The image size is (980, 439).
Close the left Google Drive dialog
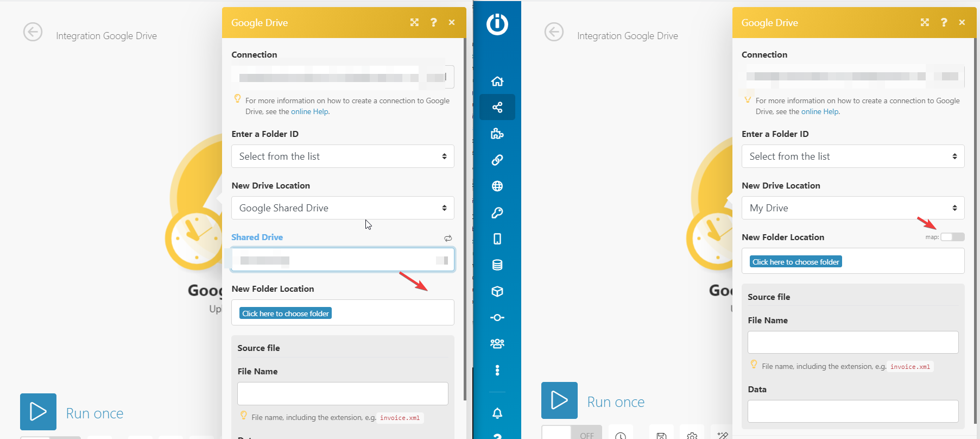[452, 22]
